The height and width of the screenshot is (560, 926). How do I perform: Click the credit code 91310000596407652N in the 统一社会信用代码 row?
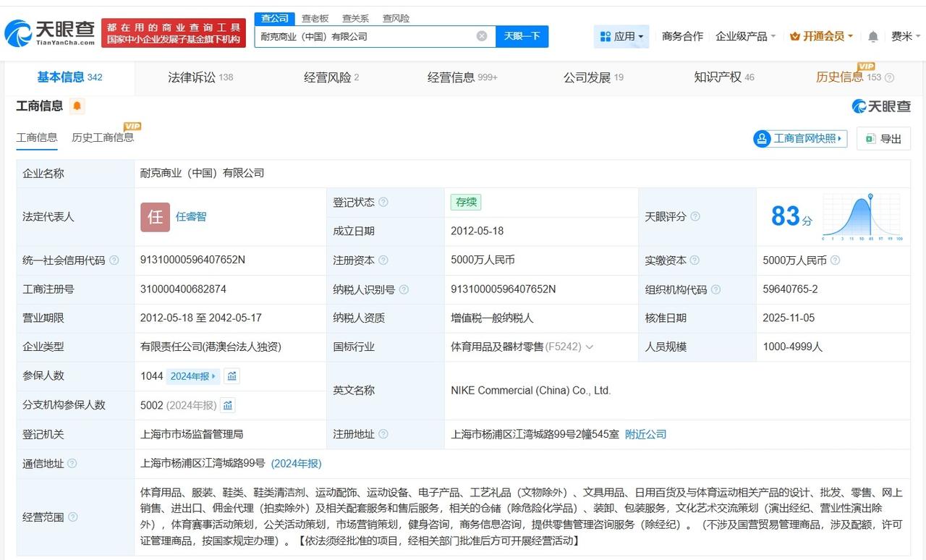[x=193, y=260]
